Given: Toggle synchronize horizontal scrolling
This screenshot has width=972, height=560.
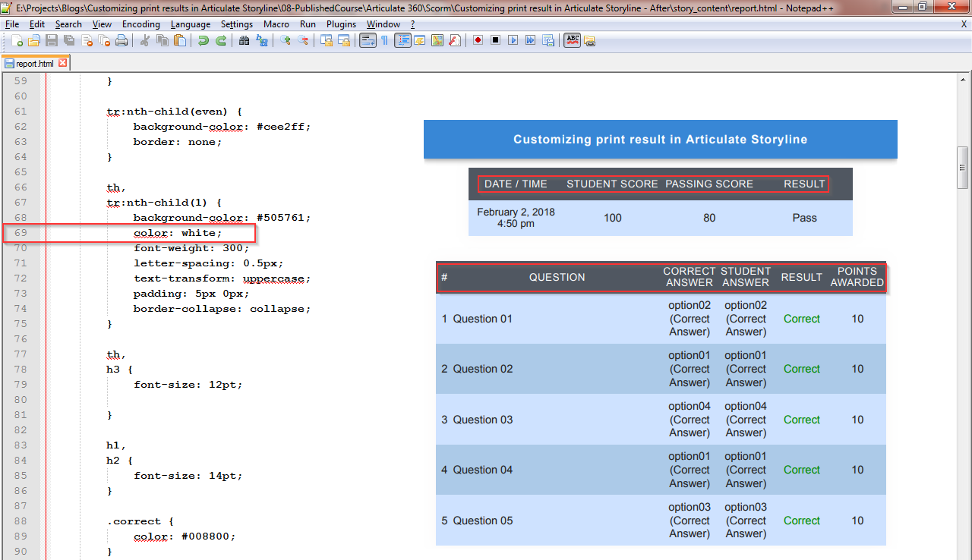Looking at the screenshot, I should point(343,40).
